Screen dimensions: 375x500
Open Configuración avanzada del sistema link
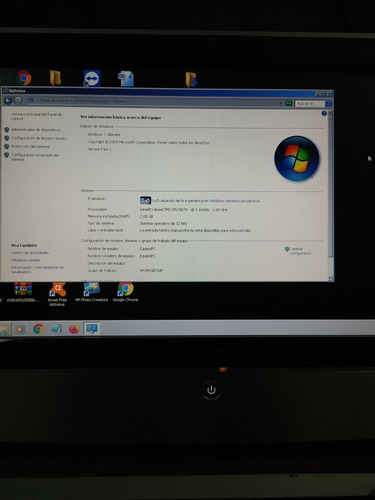click(35, 157)
